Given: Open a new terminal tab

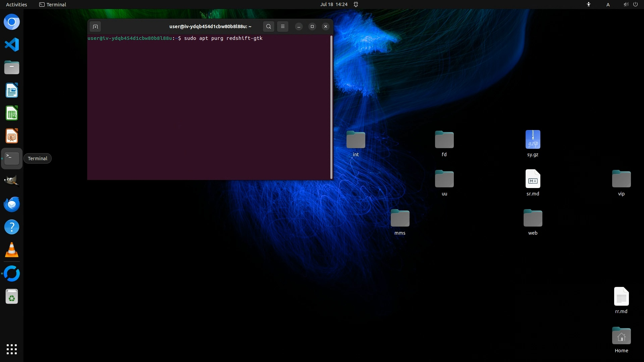Looking at the screenshot, I should point(95,26).
